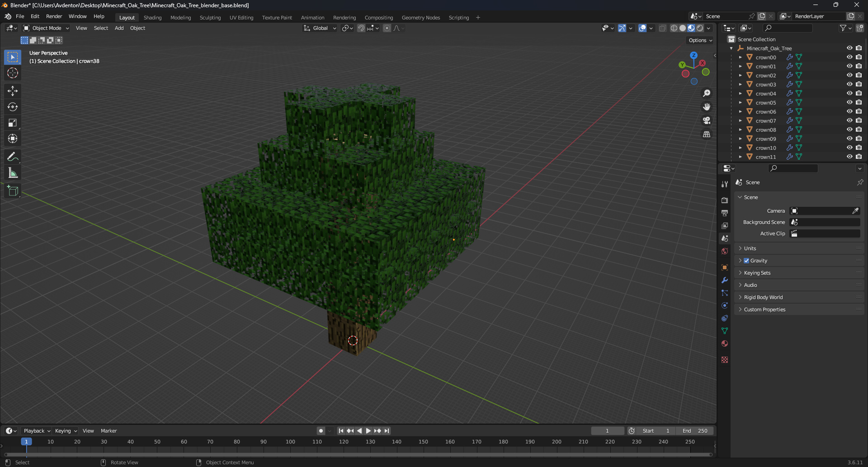Toggle the Gravity checkbox

(x=746, y=261)
